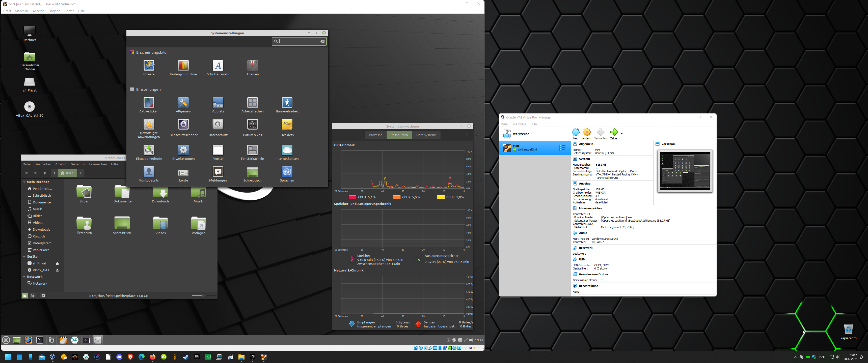This screenshot has width=868, height=363.
Task: Open the Datum & Zeit icon
Action: (x=252, y=125)
